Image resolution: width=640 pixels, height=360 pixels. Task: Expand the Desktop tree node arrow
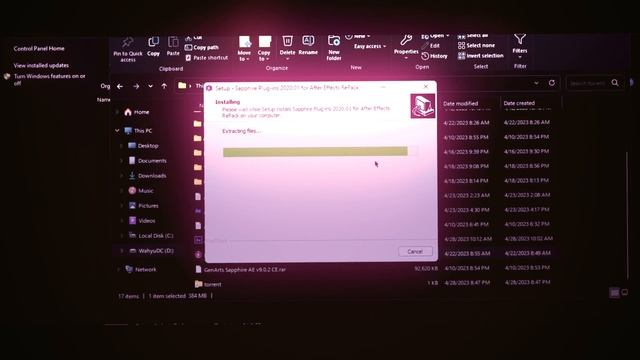[x=122, y=146]
